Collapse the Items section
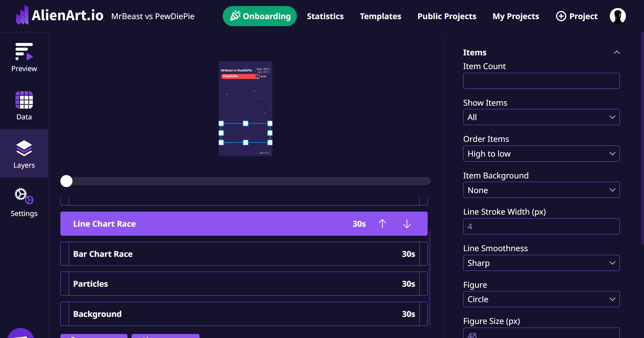Viewport: 644px width, 338px height. (x=616, y=52)
